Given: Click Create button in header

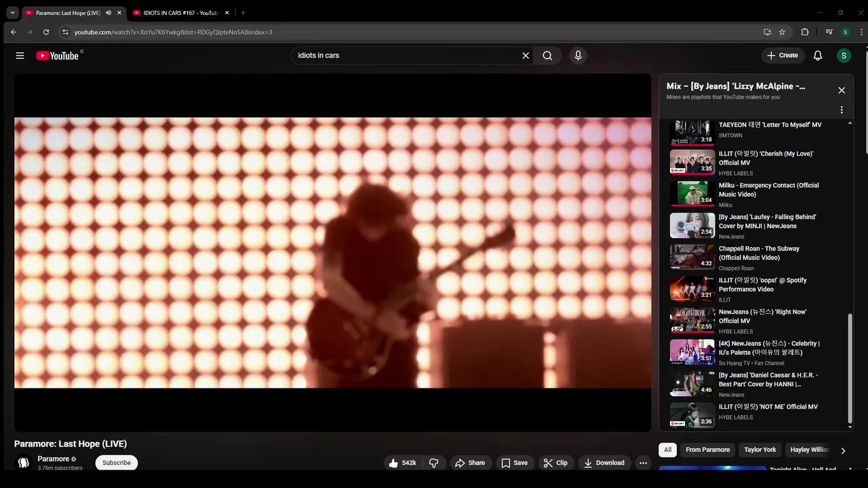Looking at the screenshot, I should pyautogui.click(x=783, y=56).
